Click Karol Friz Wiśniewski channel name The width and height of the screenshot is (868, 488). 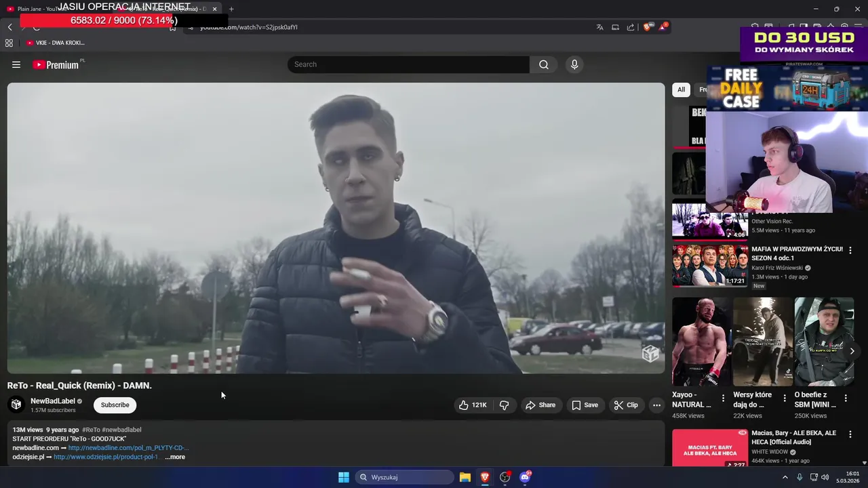[777, 268]
